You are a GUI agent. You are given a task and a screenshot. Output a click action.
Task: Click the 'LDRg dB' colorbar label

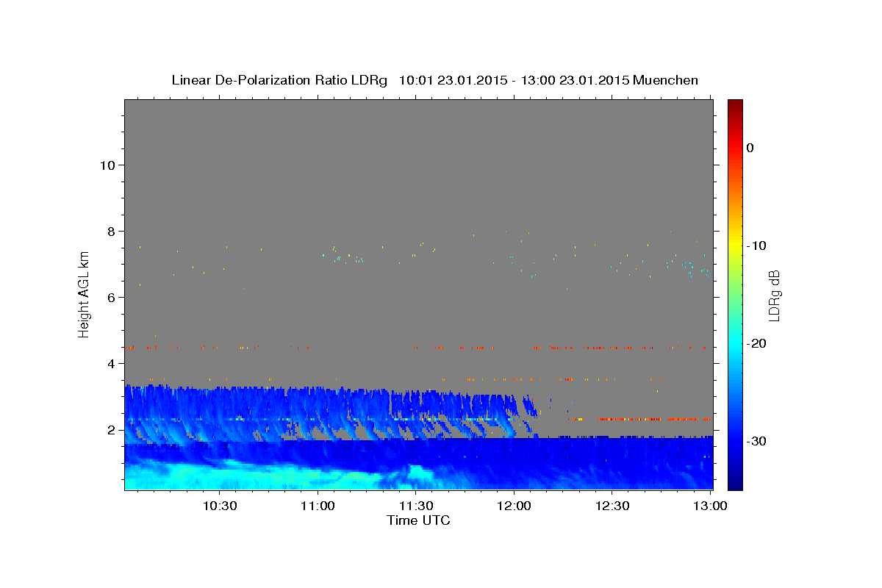pyautogui.click(x=774, y=295)
